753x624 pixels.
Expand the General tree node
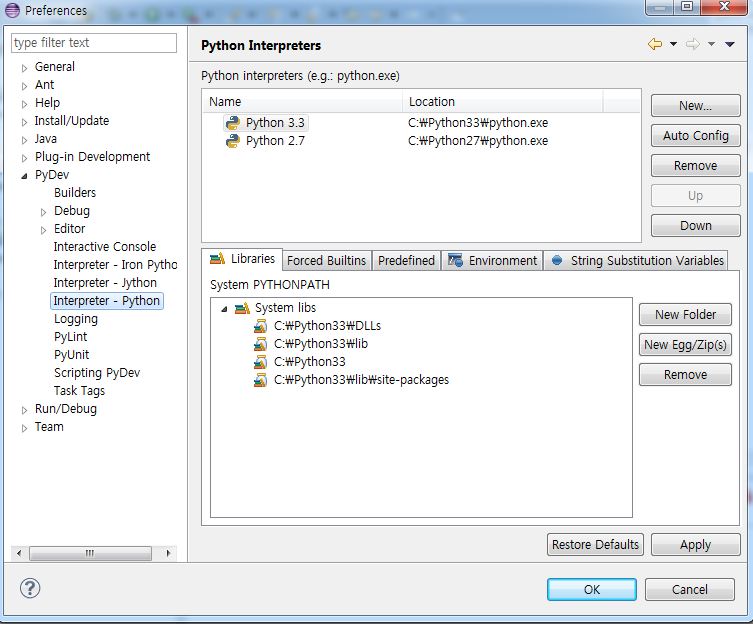tap(24, 68)
